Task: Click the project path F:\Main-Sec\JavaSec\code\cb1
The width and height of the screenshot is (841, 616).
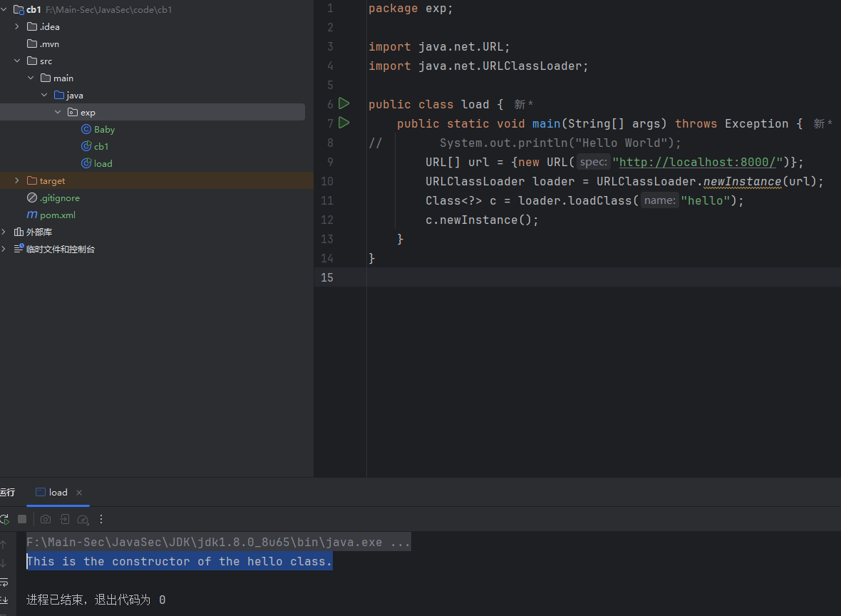Action: click(x=109, y=10)
